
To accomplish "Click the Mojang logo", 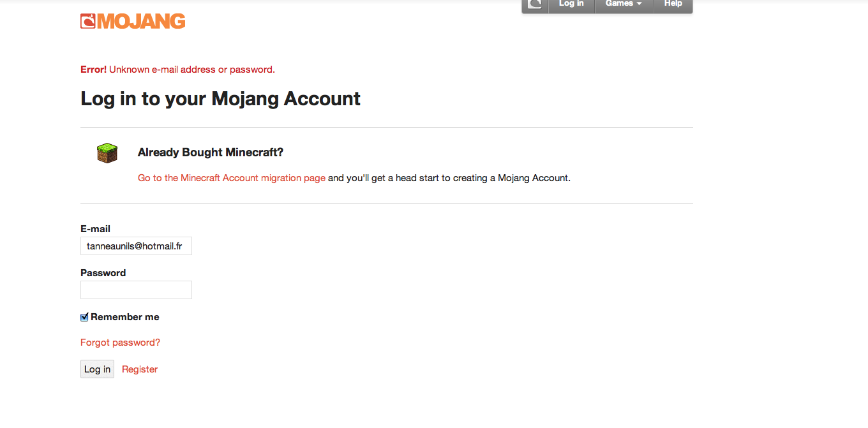I will (133, 21).
